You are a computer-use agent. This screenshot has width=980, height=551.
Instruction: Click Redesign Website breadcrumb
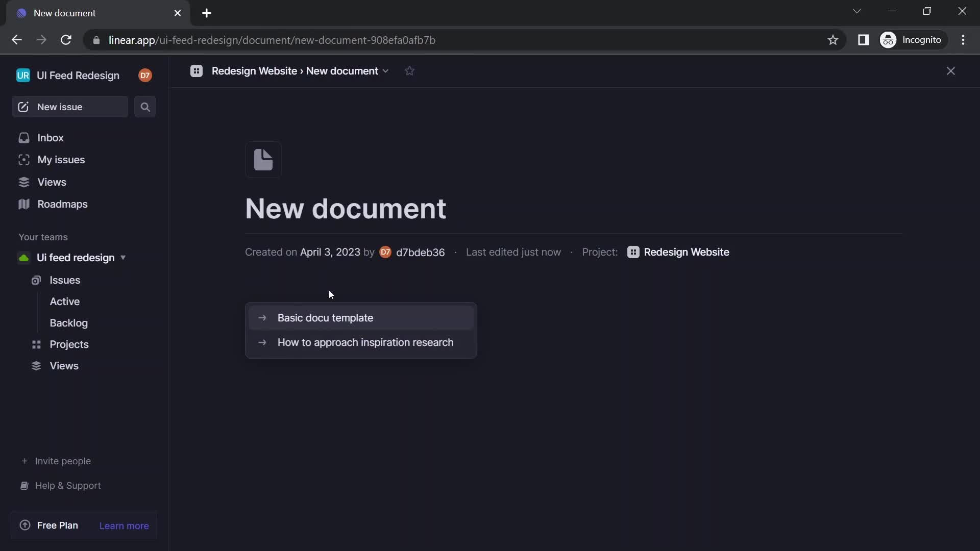[254, 71]
